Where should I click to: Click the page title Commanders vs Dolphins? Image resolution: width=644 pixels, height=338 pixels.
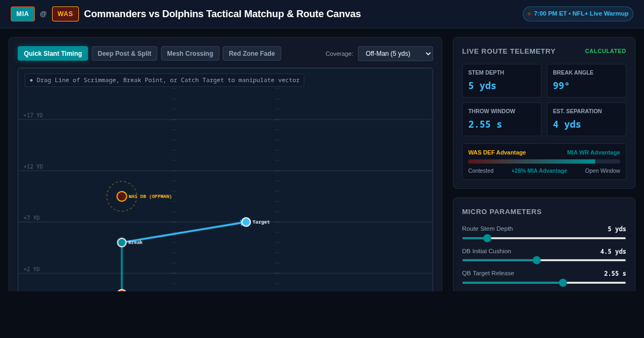[222, 14]
